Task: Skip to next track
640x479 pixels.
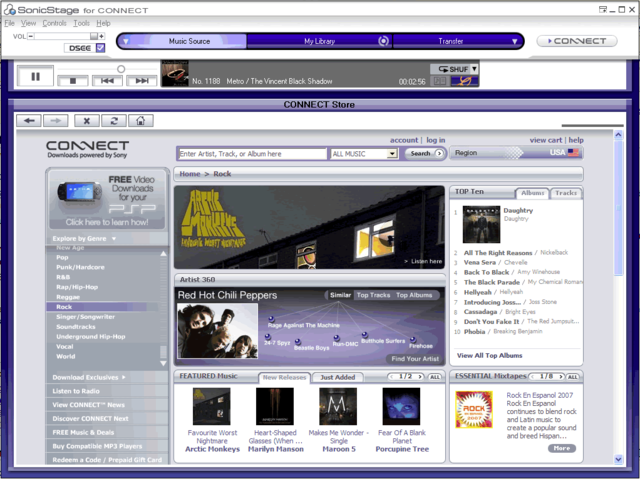Action: [142, 81]
